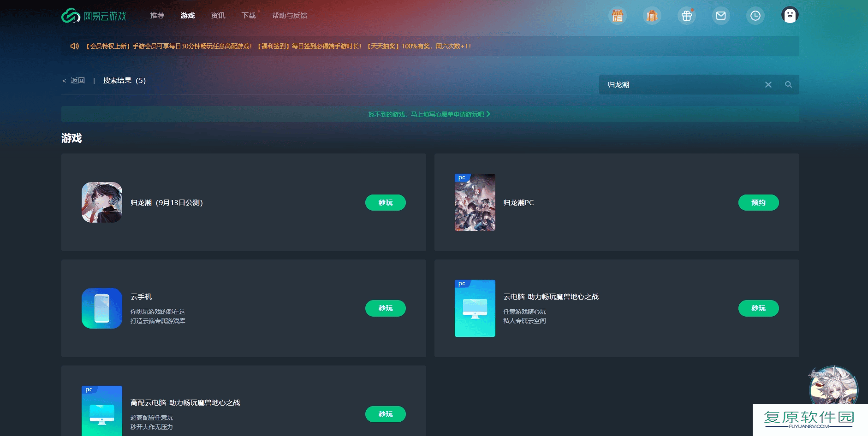Viewport: 868px width, 436px height.
Task: Open the play history clock icon
Action: [x=755, y=16]
